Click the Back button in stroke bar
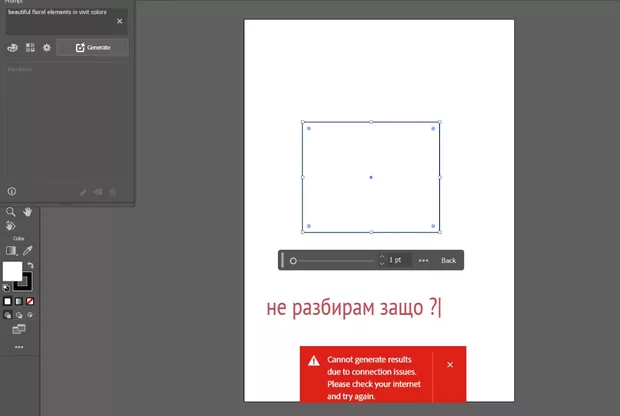Viewport: 620px width, 416px height. (x=448, y=260)
